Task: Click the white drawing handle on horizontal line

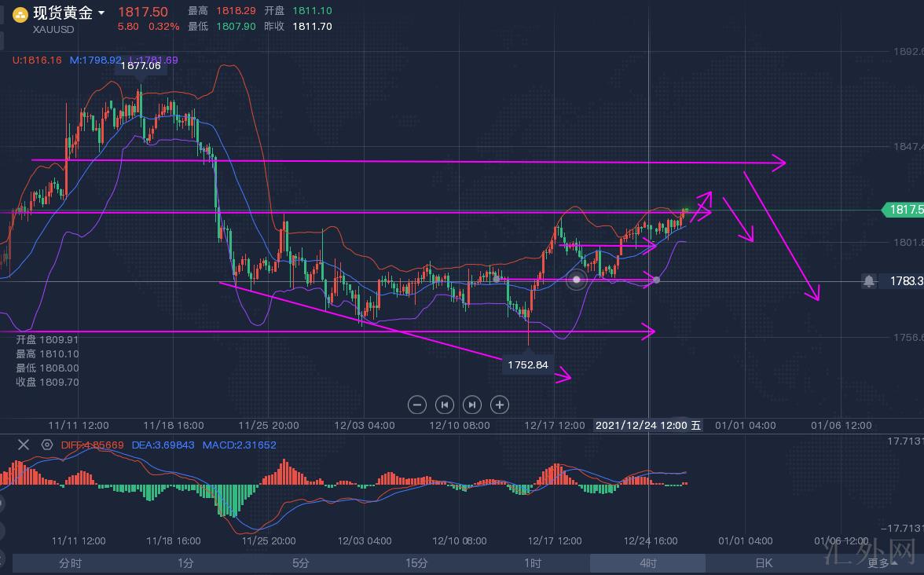Action: click(x=577, y=280)
